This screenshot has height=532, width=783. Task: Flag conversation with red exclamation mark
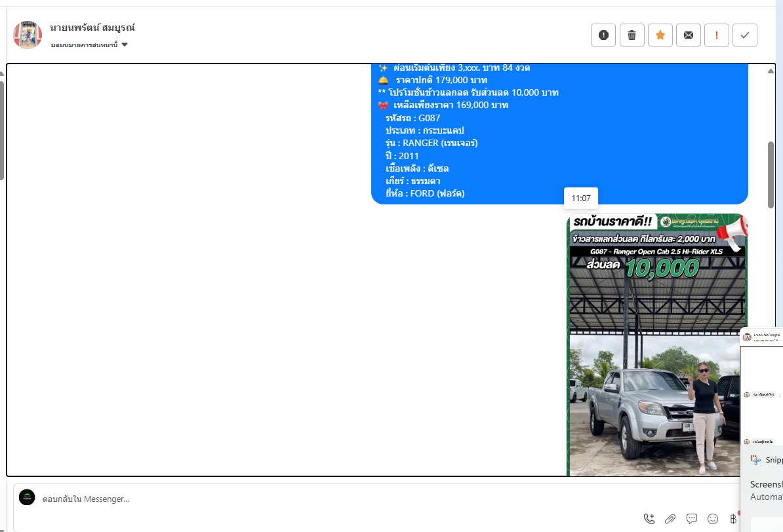pyautogui.click(x=717, y=35)
